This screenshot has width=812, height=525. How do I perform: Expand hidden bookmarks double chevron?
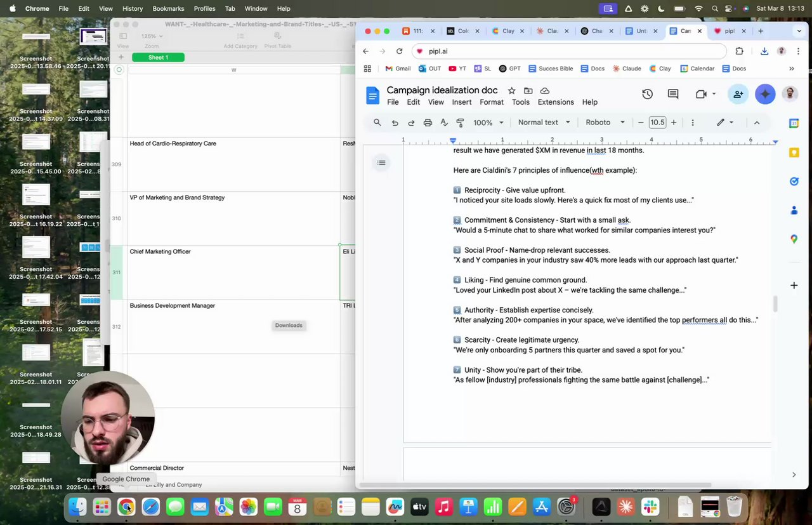792,69
